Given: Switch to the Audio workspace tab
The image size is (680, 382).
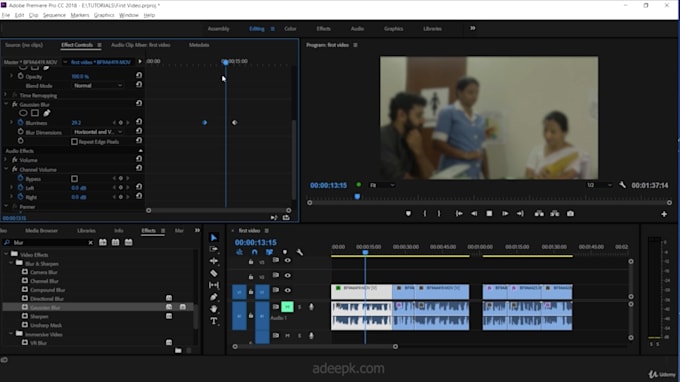Looking at the screenshot, I should [x=357, y=29].
